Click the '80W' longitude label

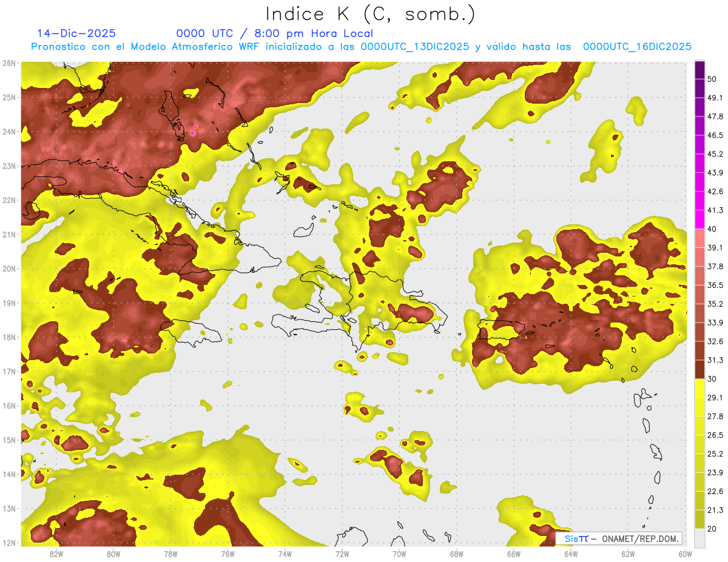(113, 554)
